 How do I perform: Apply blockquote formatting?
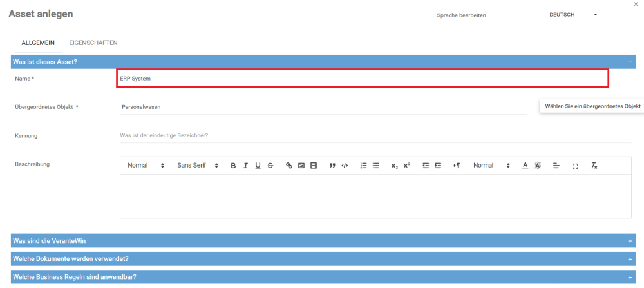[x=332, y=166]
